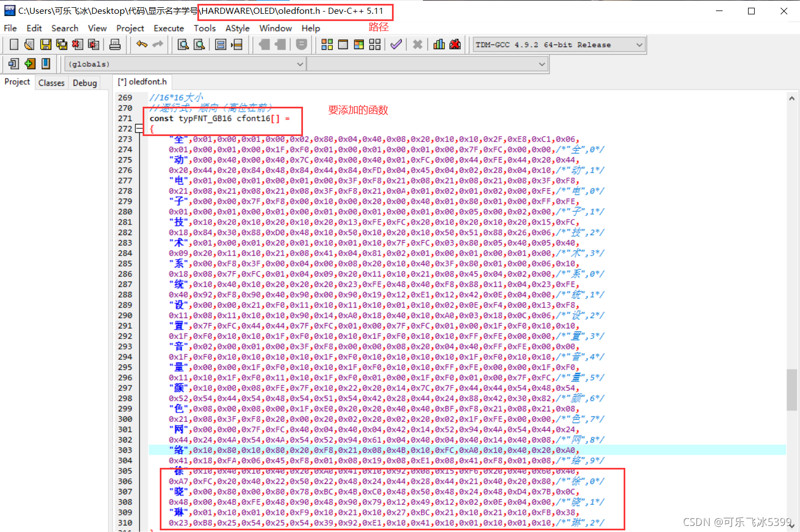Screen dimensions: 800x532
Task: Open the empty members dropdown beside globals
Action: (542, 64)
